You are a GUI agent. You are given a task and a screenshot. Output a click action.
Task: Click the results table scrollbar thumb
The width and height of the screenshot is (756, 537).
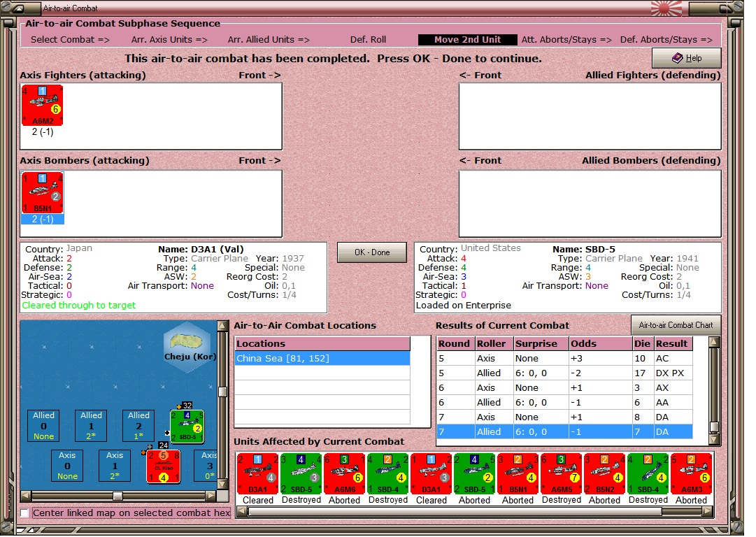(x=714, y=427)
